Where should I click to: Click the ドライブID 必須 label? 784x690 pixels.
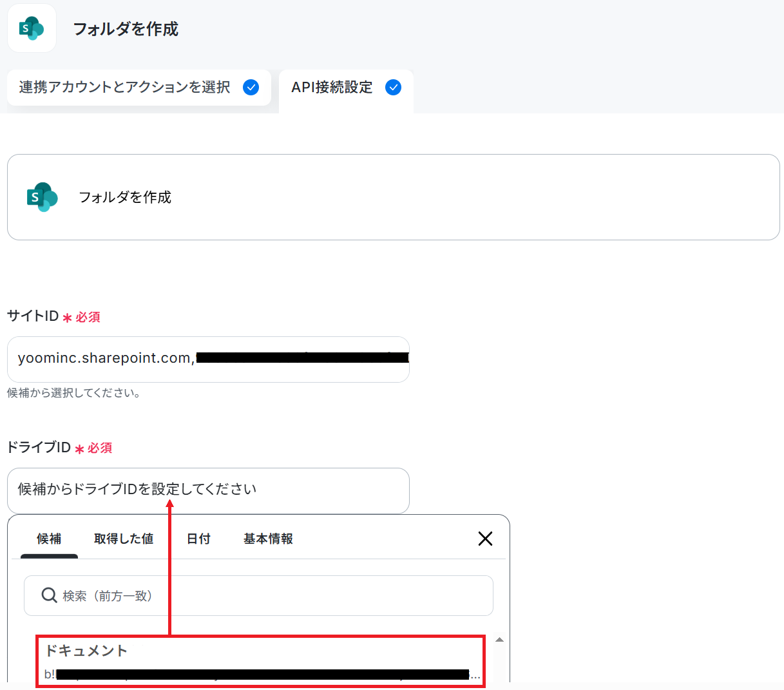[x=59, y=448]
